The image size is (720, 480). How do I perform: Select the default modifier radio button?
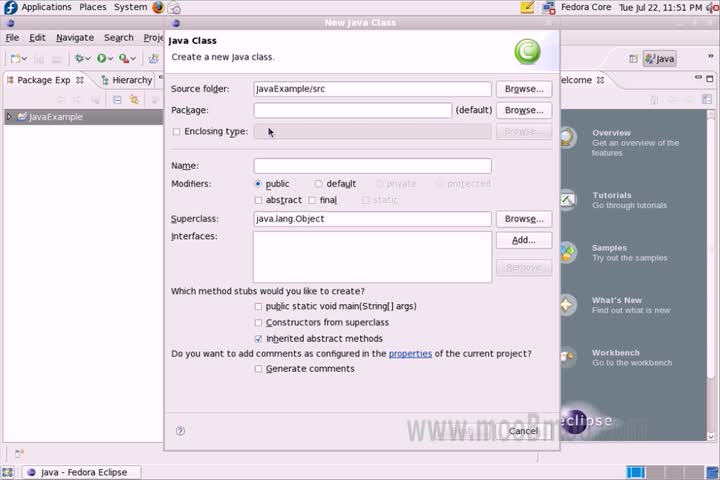(x=318, y=184)
